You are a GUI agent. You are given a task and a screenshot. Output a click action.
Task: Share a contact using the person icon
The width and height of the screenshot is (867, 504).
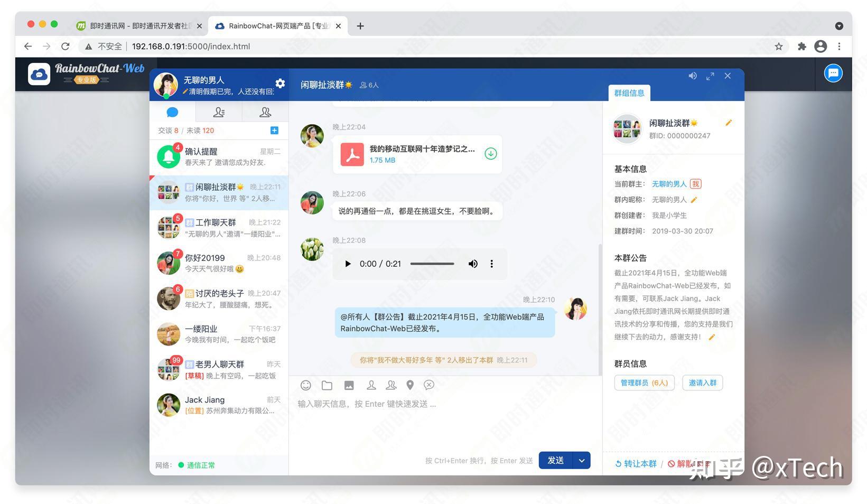(x=371, y=385)
